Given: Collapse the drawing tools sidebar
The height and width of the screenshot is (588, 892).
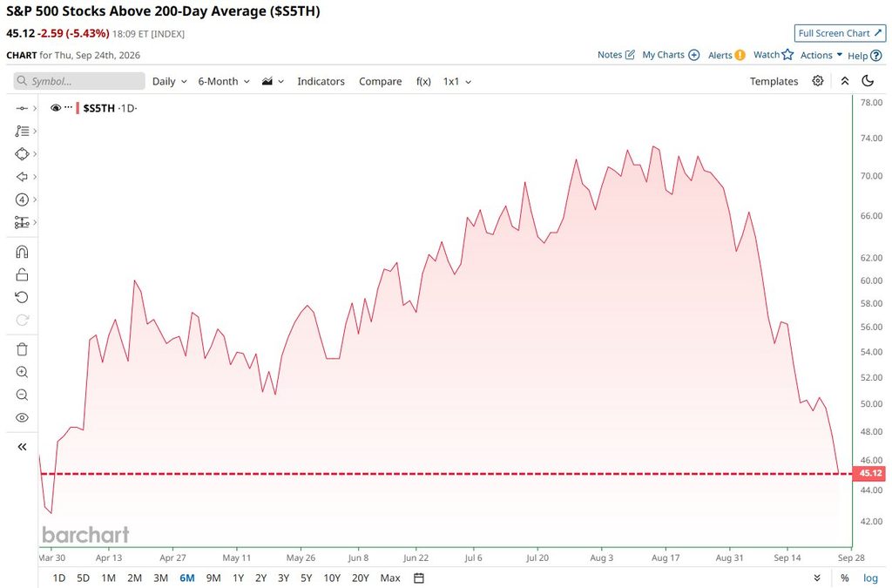Looking at the screenshot, I should 22,447.
